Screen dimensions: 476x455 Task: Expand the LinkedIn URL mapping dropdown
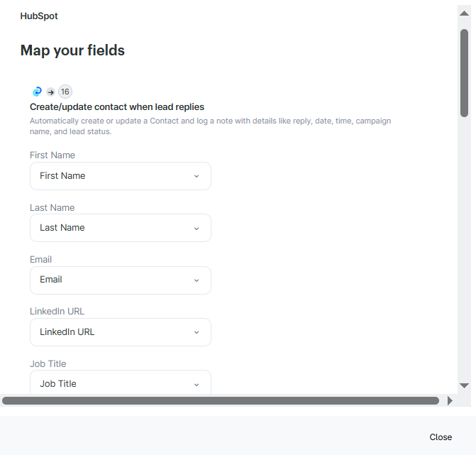click(x=120, y=332)
